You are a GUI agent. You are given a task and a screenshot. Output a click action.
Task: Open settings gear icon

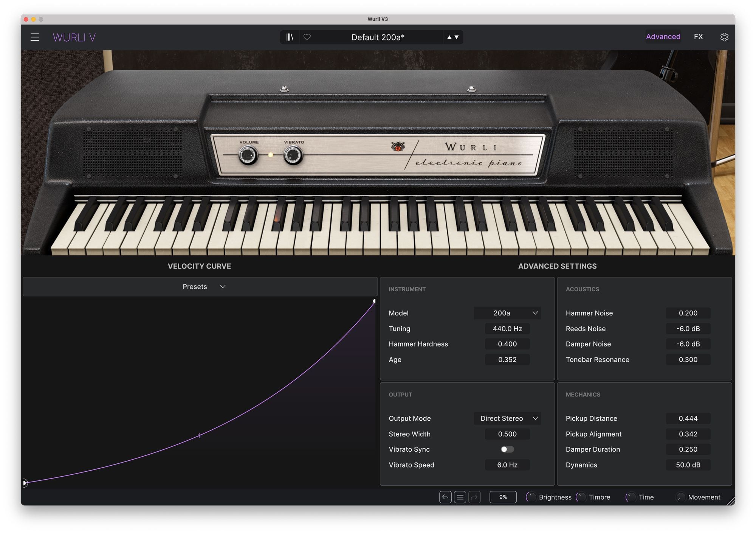[724, 37]
